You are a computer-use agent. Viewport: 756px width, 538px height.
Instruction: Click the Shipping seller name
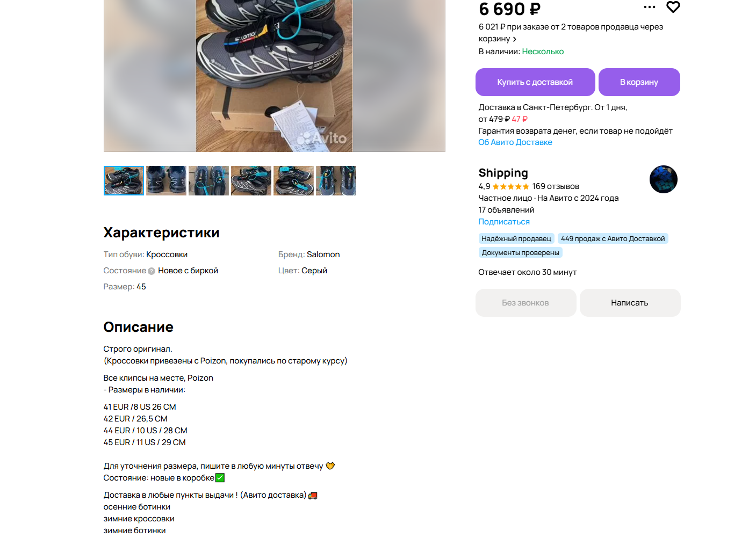click(x=503, y=173)
